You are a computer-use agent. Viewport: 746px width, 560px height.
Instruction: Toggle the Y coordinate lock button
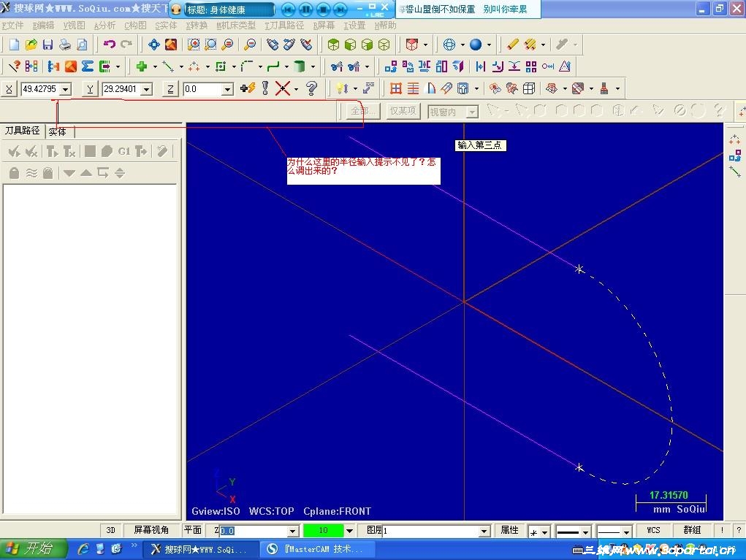pos(90,89)
